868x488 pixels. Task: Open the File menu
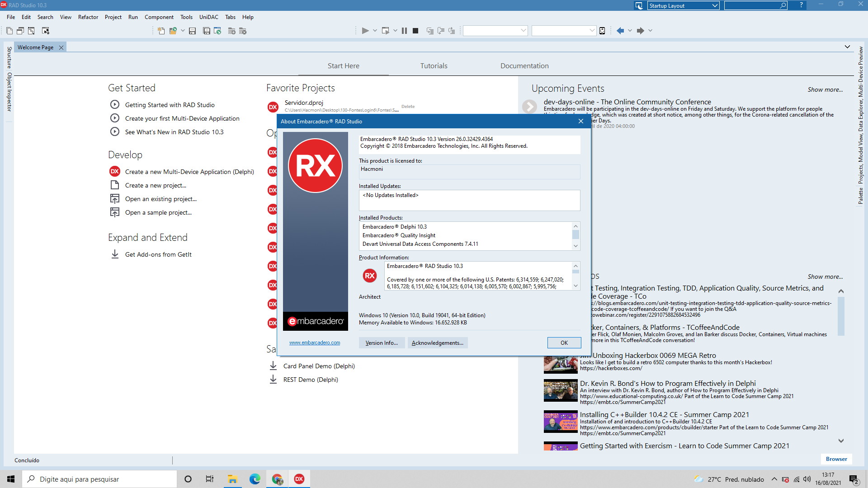[11, 17]
